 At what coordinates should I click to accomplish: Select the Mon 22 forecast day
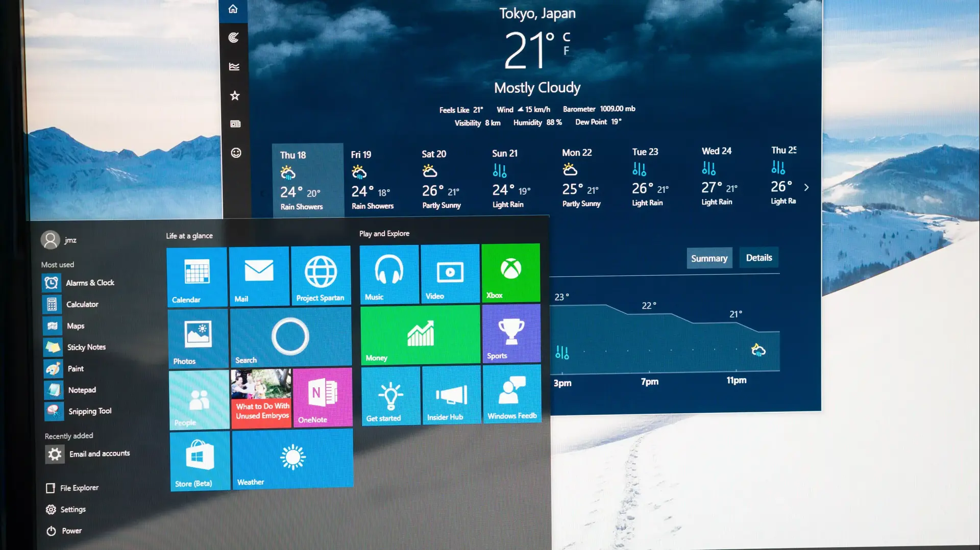pyautogui.click(x=581, y=178)
